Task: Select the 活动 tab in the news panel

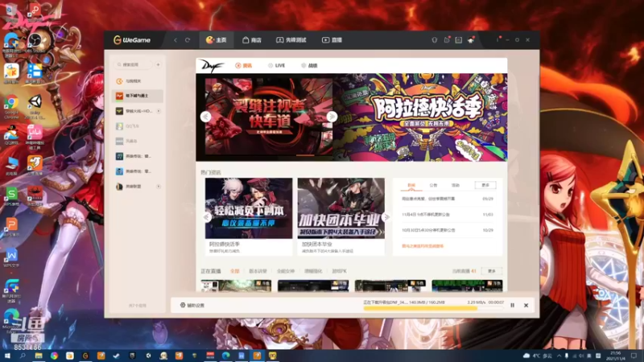Action: click(456, 186)
